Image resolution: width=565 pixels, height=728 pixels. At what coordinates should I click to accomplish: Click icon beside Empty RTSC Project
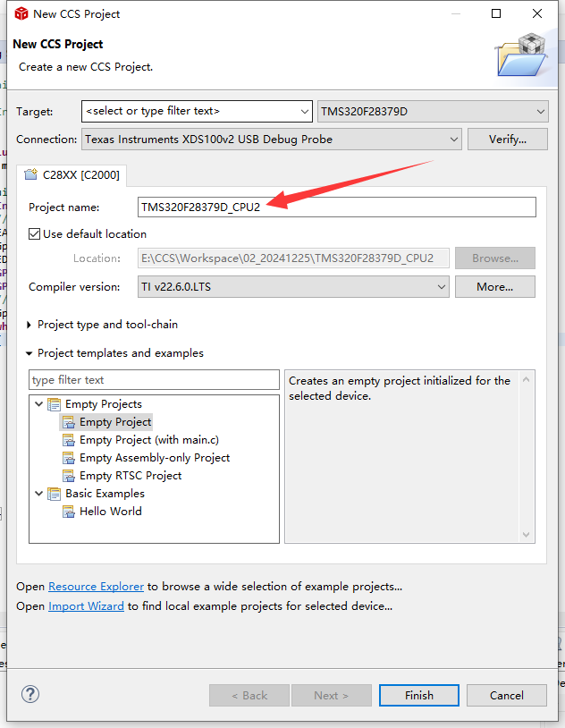click(69, 476)
